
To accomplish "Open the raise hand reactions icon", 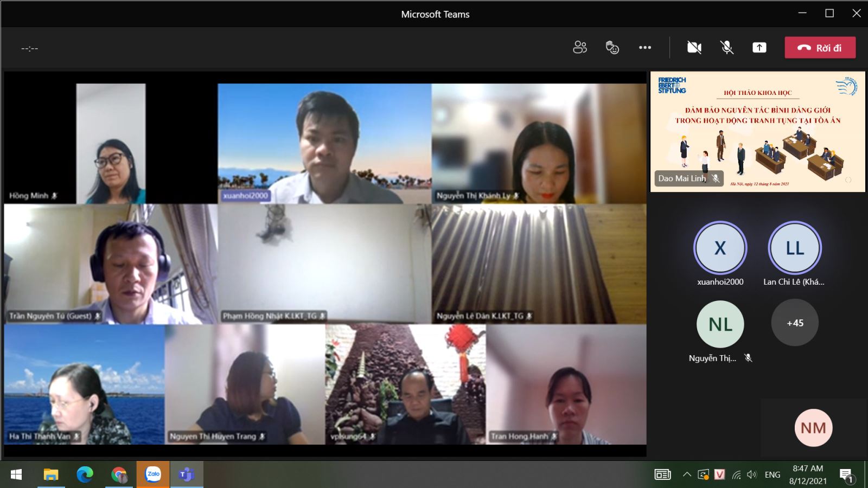I will click(x=612, y=48).
